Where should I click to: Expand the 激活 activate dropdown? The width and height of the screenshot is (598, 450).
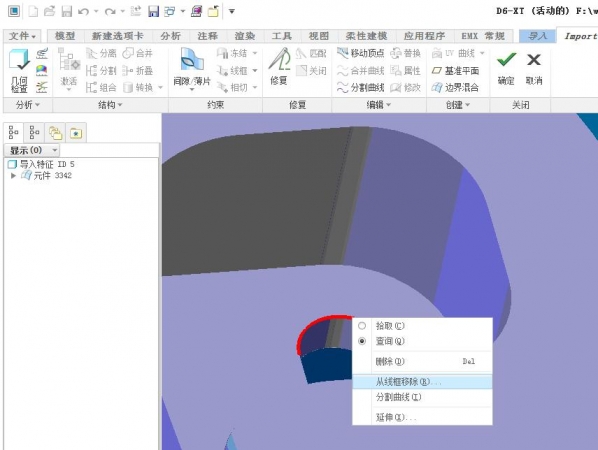(69, 90)
